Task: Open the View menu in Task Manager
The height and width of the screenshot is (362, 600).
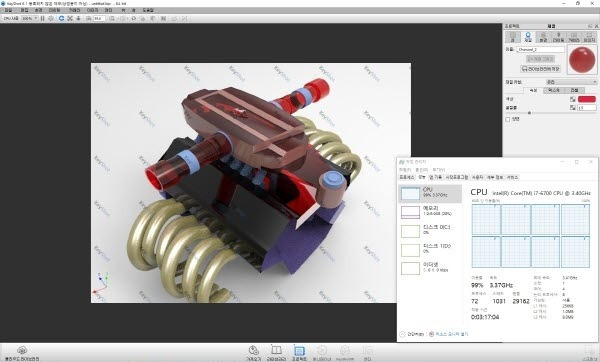Action: pos(439,170)
